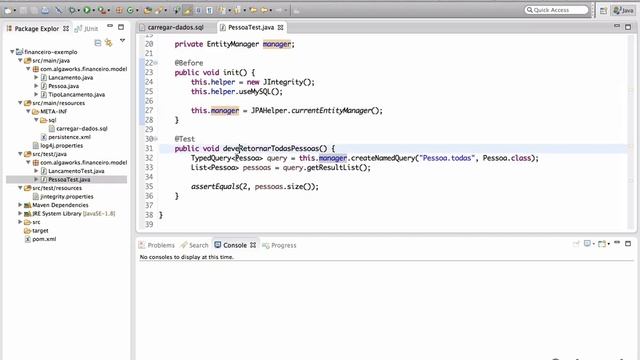Image resolution: width=640 pixels, height=360 pixels.
Task: Open dropdown next to New Java Class icon
Action: tap(137, 11)
